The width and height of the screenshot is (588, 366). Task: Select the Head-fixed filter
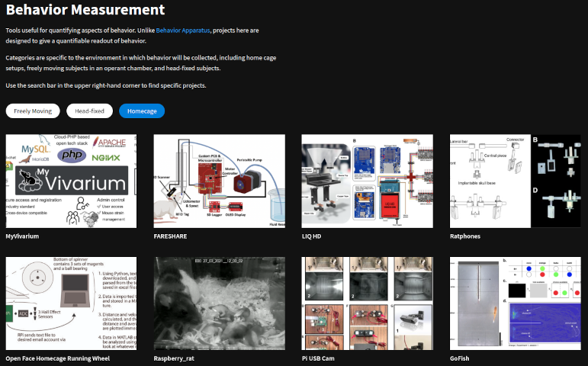(90, 111)
